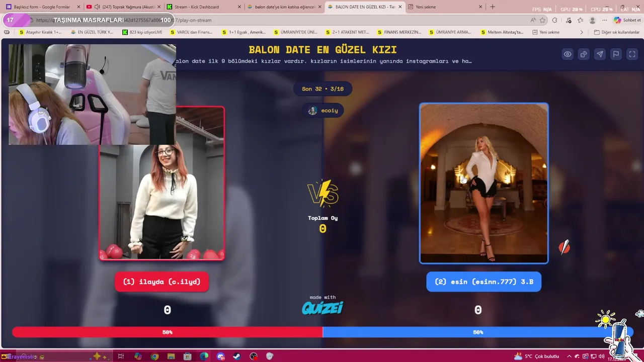This screenshot has height=362, width=644.
Task: Vote for (2) esin (esinn.777) 3.B button
Action: tap(484, 282)
